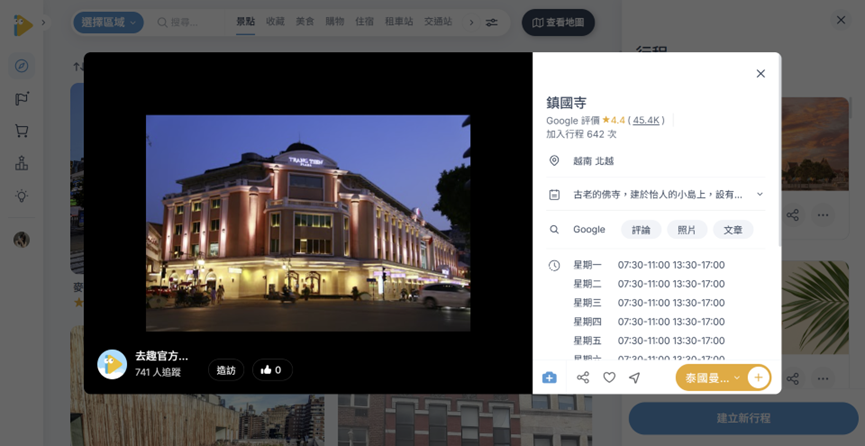
Task: Click the share icon on the lower right card
Action: [x=793, y=379]
